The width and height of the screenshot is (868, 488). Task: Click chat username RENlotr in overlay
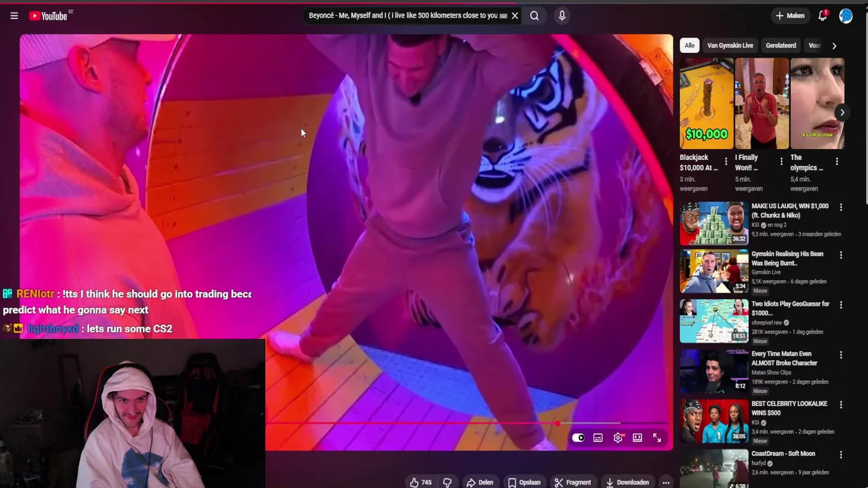pyautogui.click(x=35, y=294)
